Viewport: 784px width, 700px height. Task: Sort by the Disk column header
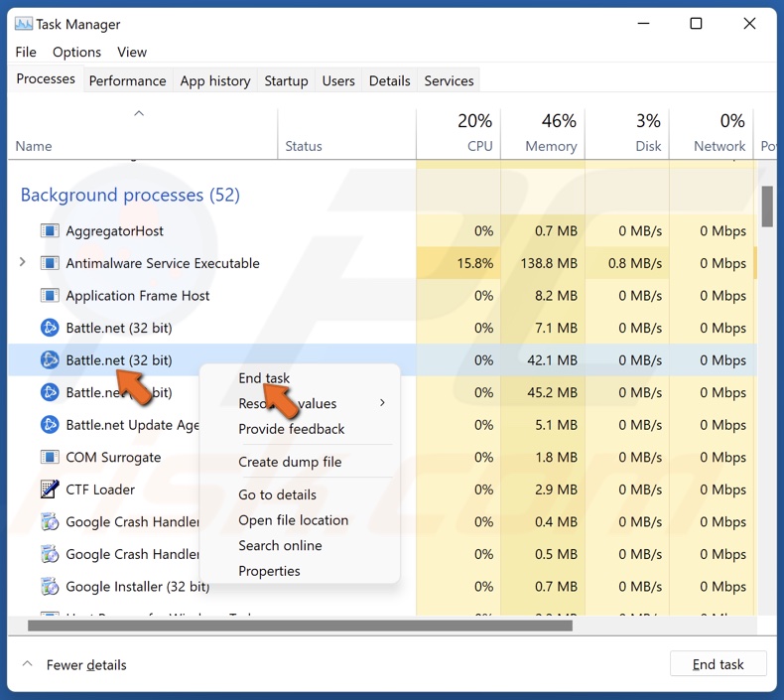pos(627,134)
